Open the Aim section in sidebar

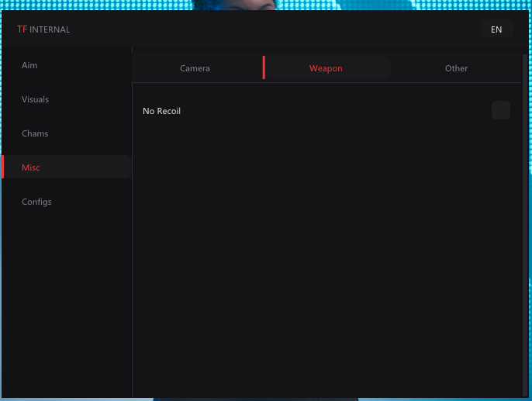click(67, 65)
